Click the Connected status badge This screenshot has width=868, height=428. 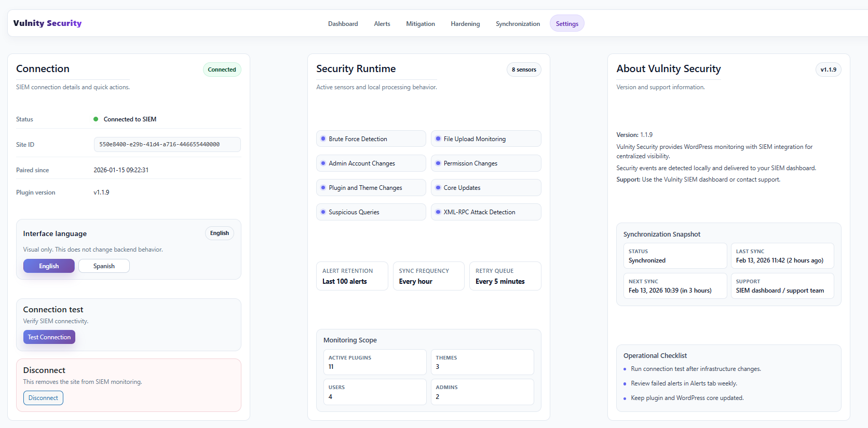coord(222,70)
